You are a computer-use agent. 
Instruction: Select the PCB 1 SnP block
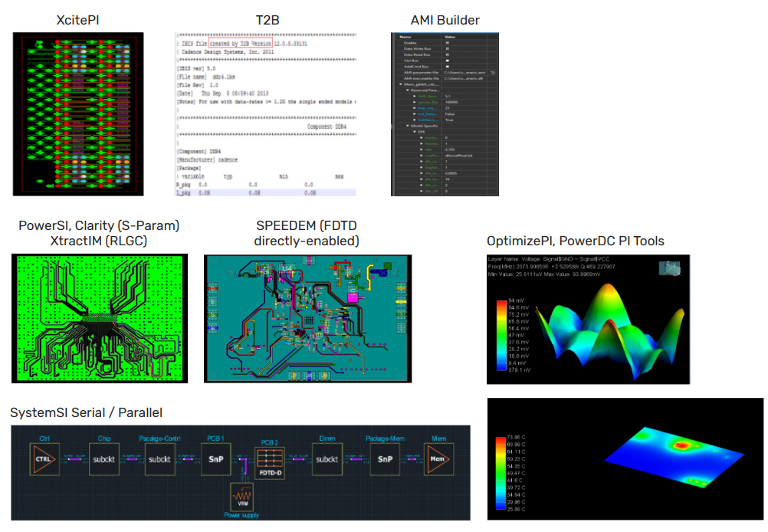click(x=216, y=459)
